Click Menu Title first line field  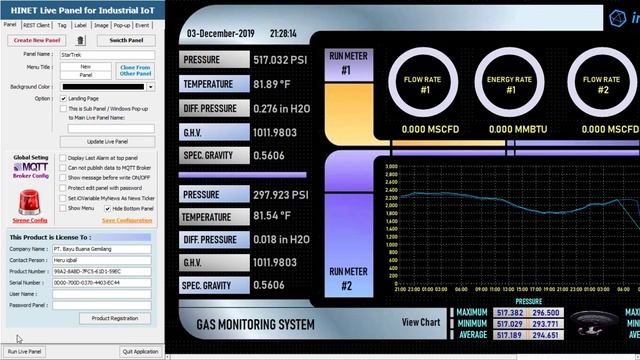click(86, 67)
